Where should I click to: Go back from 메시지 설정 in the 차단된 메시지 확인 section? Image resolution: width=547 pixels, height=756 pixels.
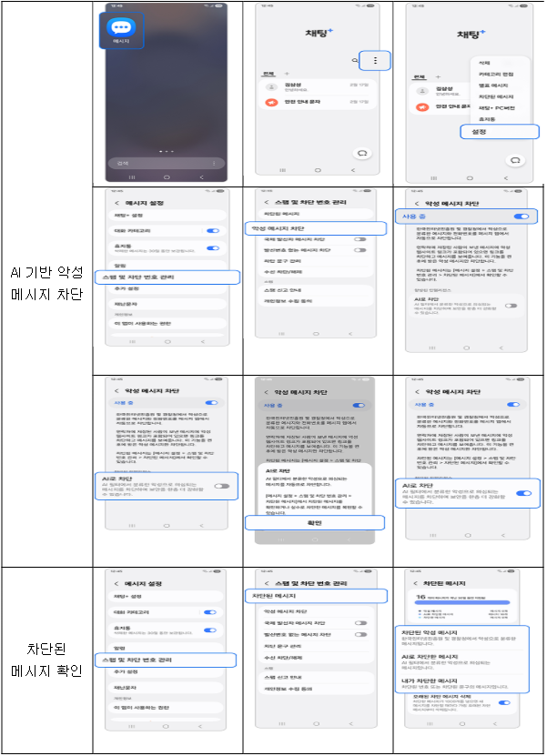point(116,584)
